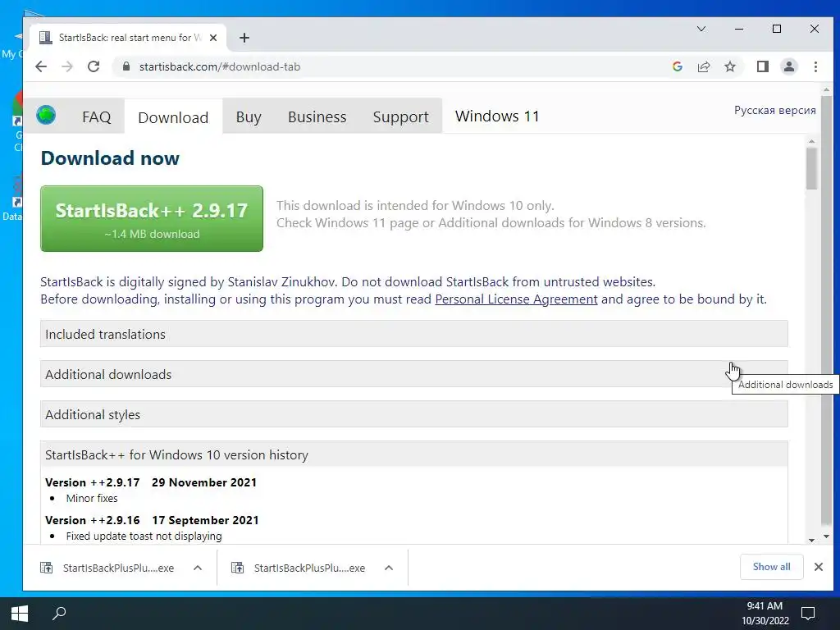This screenshot has height=630, width=840.
Task: Open the Windows 11 tab
Action: click(497, 116)
